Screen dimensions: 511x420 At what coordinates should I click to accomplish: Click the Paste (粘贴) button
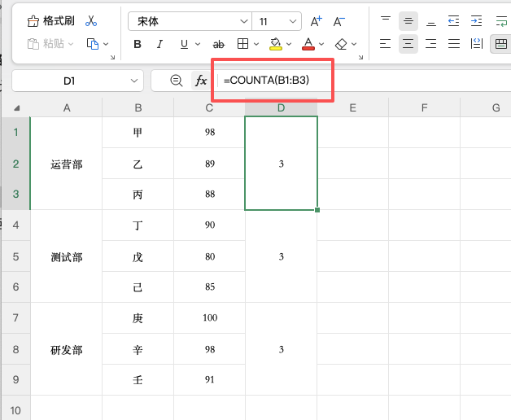(50, 44)
